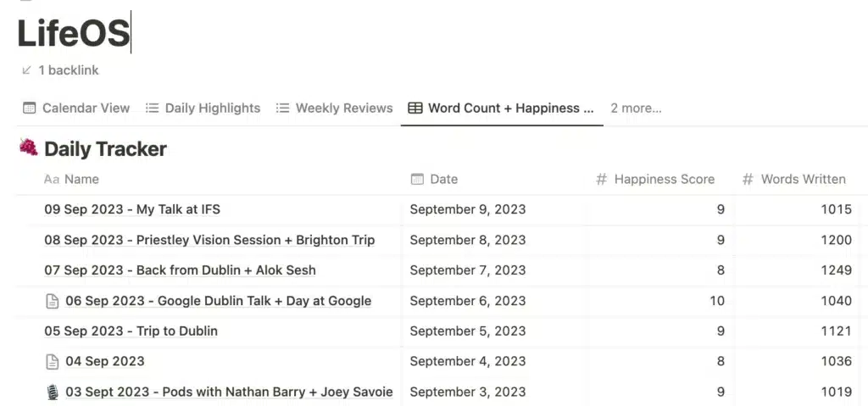This screenshot has width=868, height=406.
Task: Switch to the Weekly Reviews tab
Action: (x=334, y=108)
